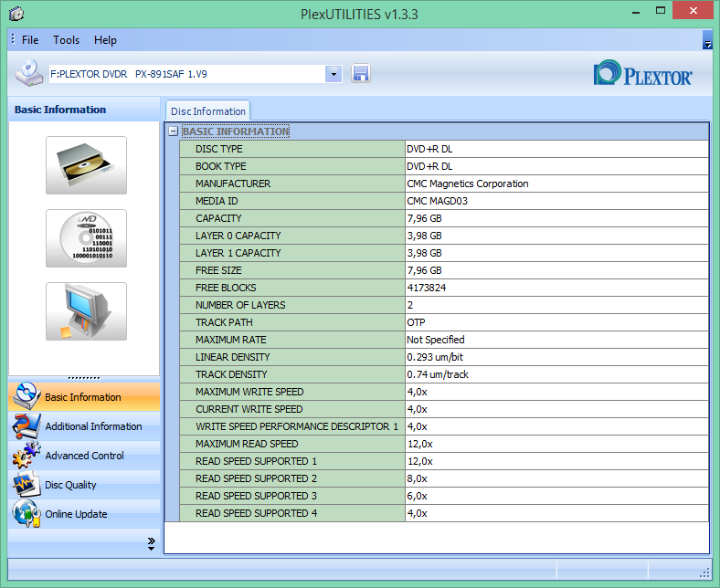This screenshot has width=720, height=588.
Task: Select the READ SPEED SUPPORTED 4 label
Action: point(256,513)
